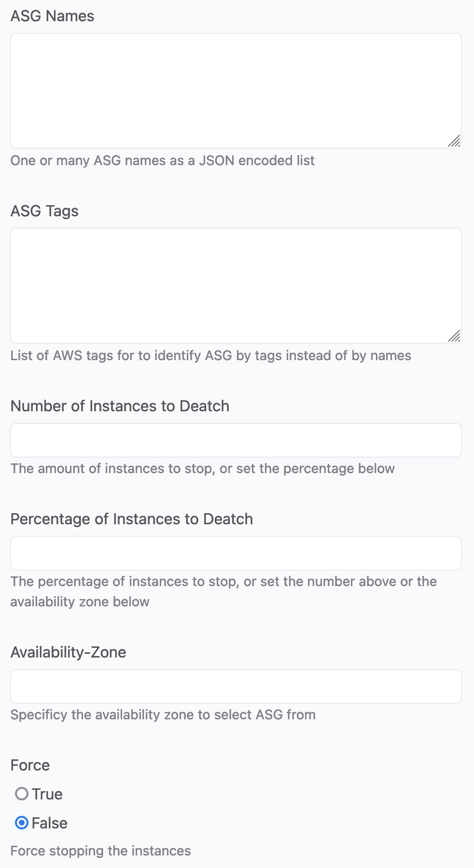Click the "Number of Instances to Deatch" label

(120, 406)
